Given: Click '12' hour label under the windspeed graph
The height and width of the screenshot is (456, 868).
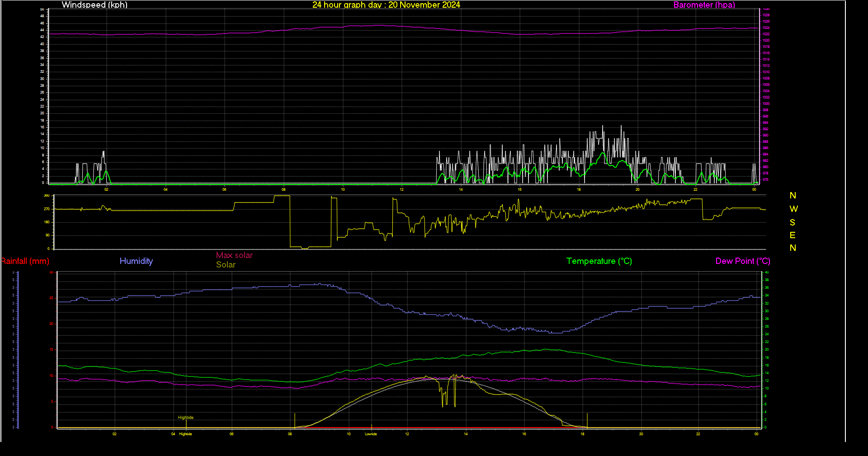Looking at the screenshot, I should click(x=401, y=189).
